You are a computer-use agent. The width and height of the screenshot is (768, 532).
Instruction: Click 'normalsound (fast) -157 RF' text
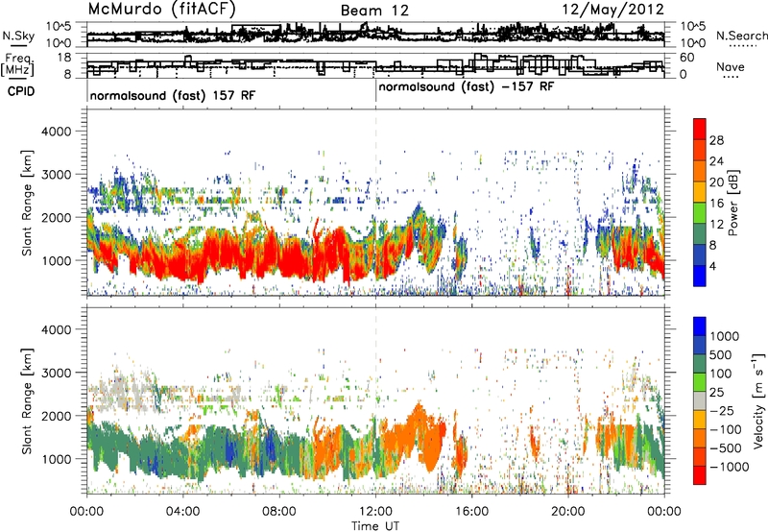point(467,87)
